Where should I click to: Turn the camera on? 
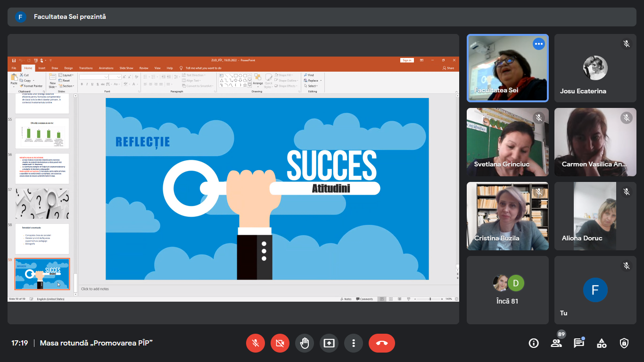click(x=280, y=343)
